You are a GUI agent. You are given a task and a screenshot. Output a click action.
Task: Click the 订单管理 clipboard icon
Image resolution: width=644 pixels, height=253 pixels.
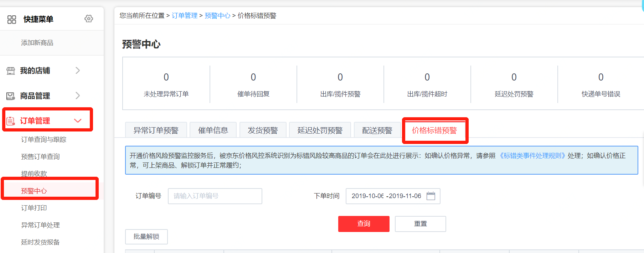point(11,121)
